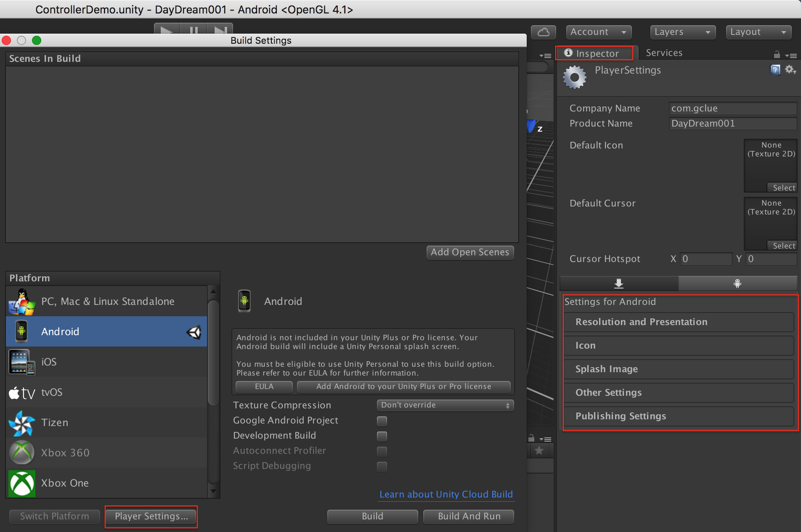Switch to the Services tab
The width and height of the screenshot is (801, 532).
pos(664,53)
